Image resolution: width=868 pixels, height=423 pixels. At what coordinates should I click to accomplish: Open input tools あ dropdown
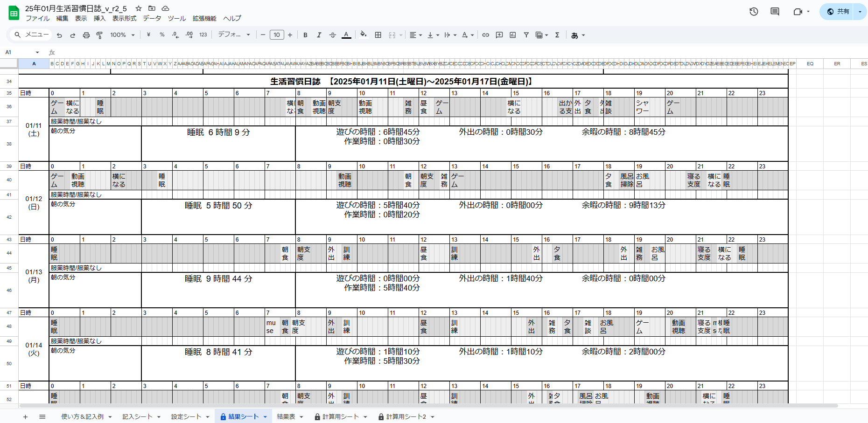pyautogui.click(x=578, y=35)
